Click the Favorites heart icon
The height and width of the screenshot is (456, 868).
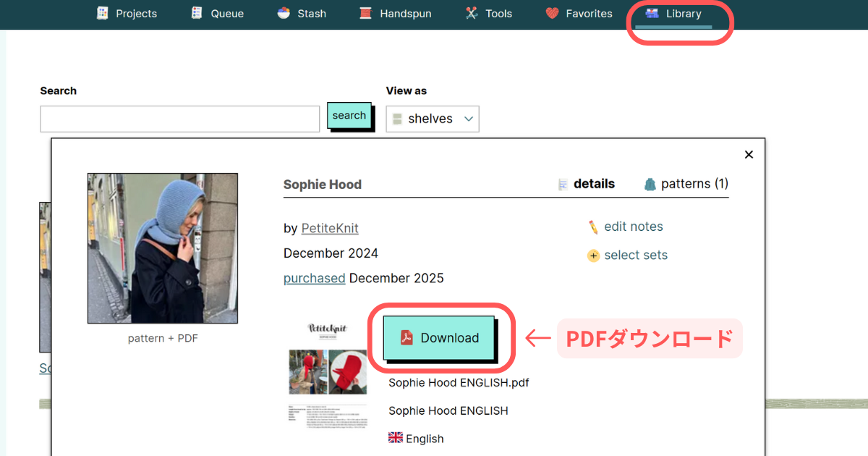[552, 13]
